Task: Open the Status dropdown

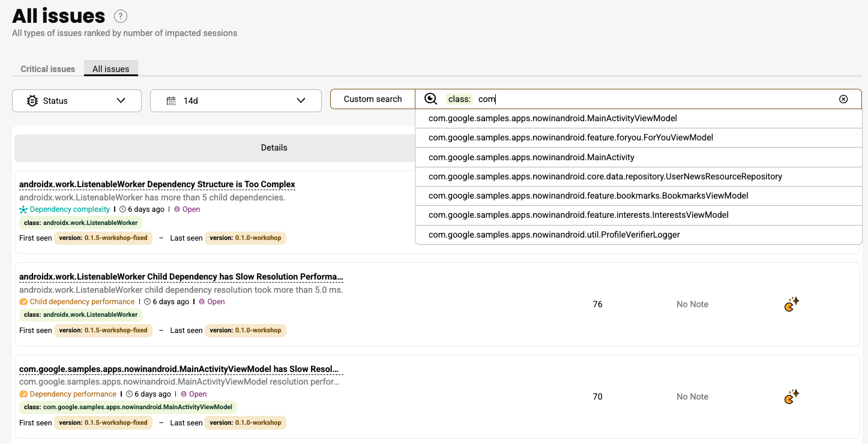Action: click(121, 101)
